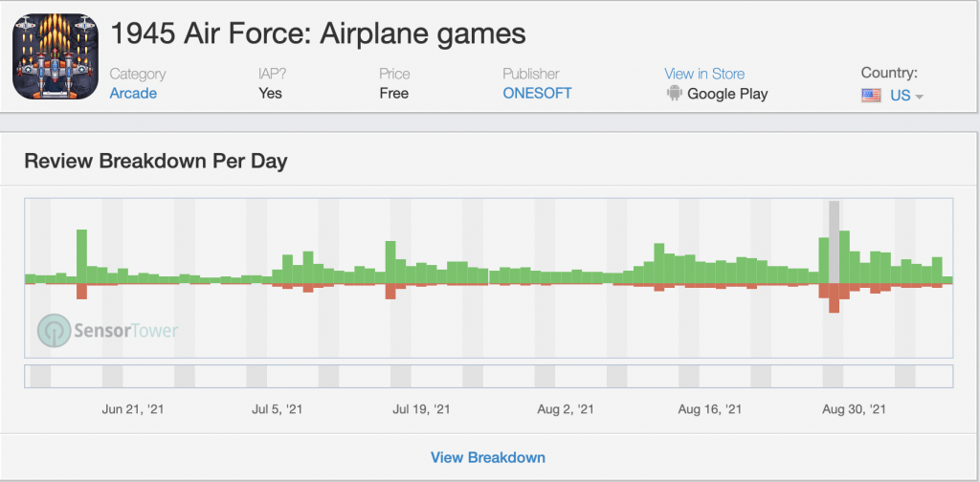
Task: Click the IAP Yes value
Action: point(270,94)
